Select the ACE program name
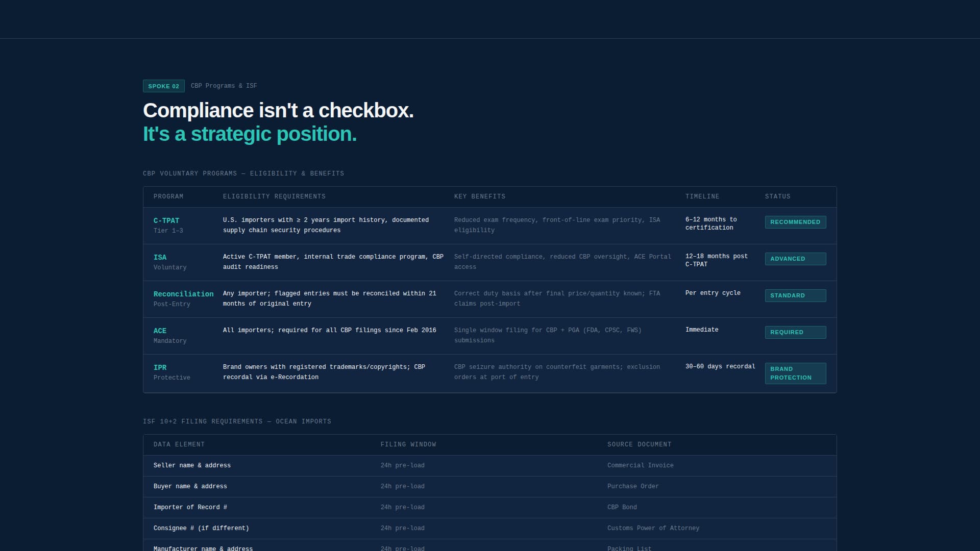The image size is (980, 551). [x=160, y=331]
